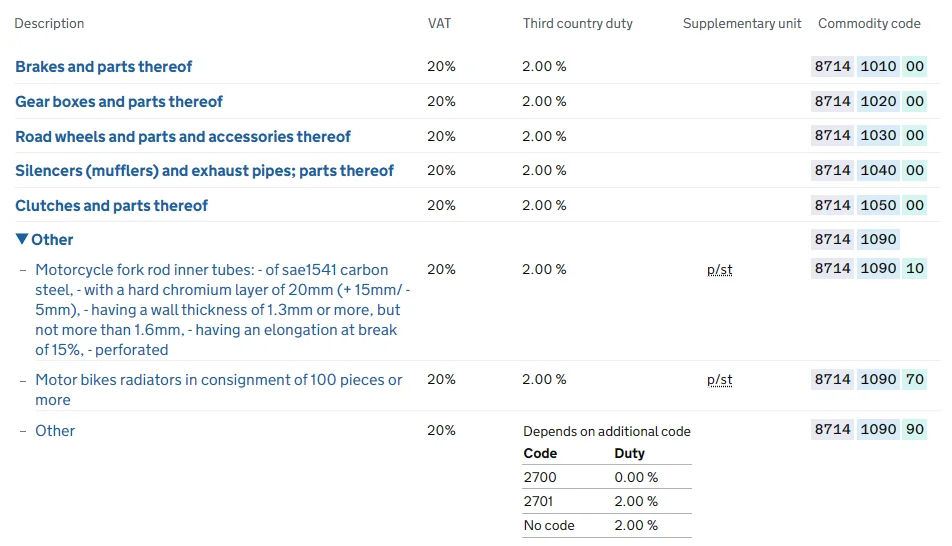Select commodity code 8714 1020 00
Image resolution: width=952 pixels, height=546 pixels.
pos(869,102)
